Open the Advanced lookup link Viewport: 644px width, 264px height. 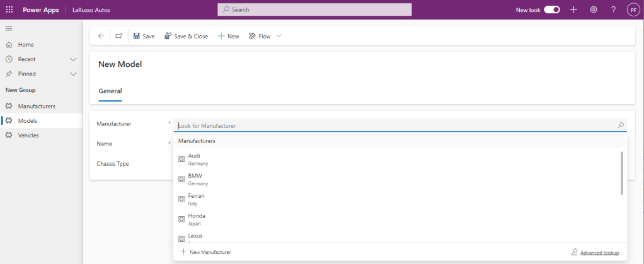coord(598,252)
